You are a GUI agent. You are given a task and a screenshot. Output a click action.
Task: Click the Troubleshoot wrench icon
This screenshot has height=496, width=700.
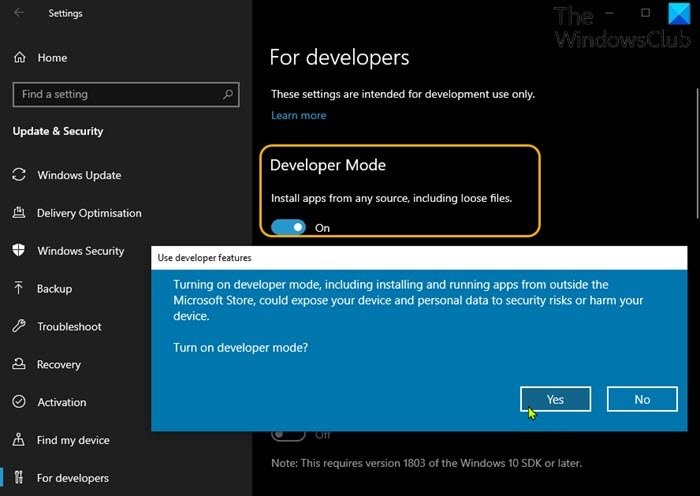point(19,327)
